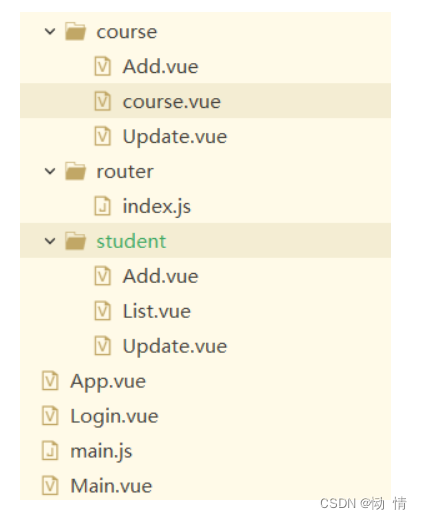
Task: Select the Login.vue file label
Action: pyautogui.click(x=114, y=417)
